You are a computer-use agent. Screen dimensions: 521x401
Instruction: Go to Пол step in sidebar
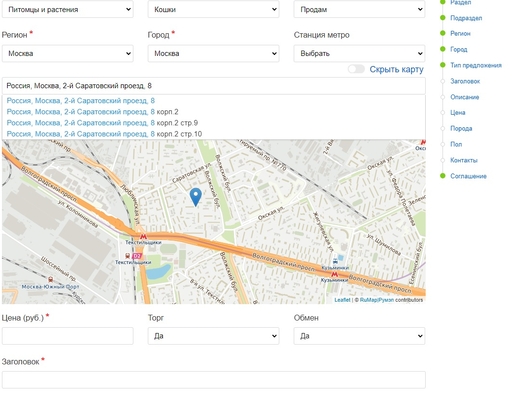click(456, 144)
